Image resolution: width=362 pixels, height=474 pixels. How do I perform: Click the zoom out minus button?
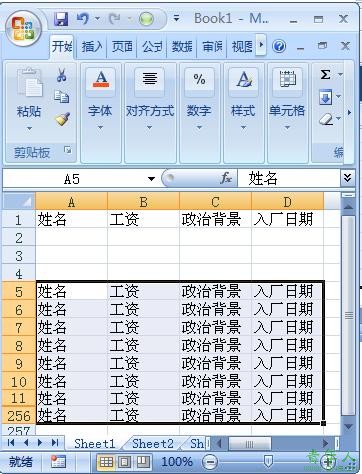coord(210,462)
